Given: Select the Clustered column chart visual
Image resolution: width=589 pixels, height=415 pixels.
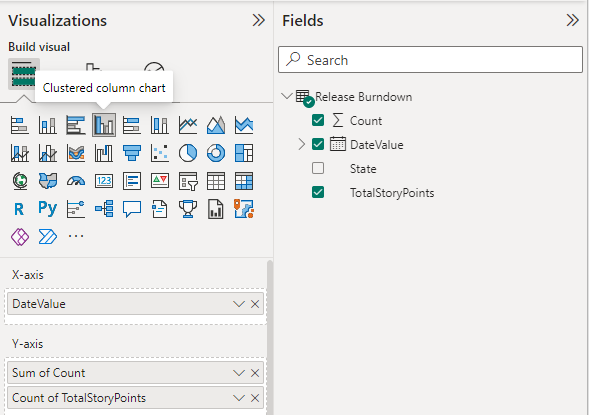Looking at the screenshot, I should coord(104,125).
